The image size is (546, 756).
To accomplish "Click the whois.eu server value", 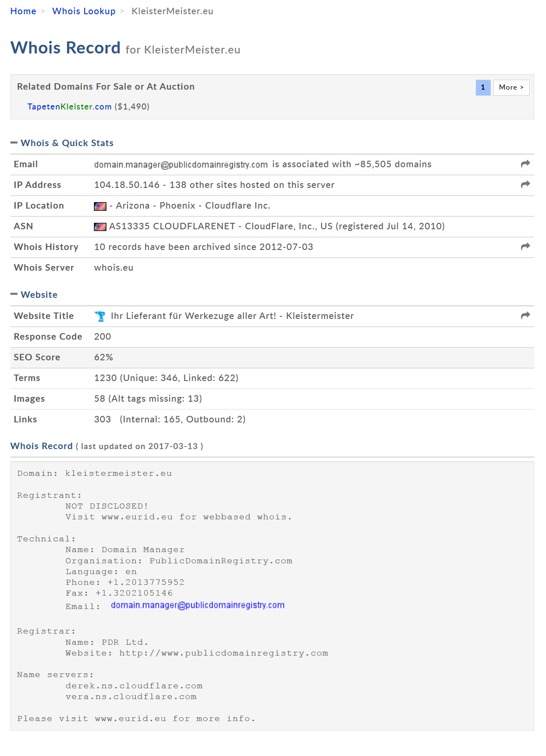I will (114, 268).
